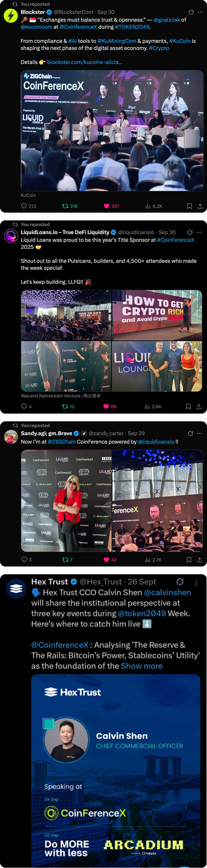
Task: Open Hex Trust profile avatar
Action: pyautogui.click(x=16, y=588)
